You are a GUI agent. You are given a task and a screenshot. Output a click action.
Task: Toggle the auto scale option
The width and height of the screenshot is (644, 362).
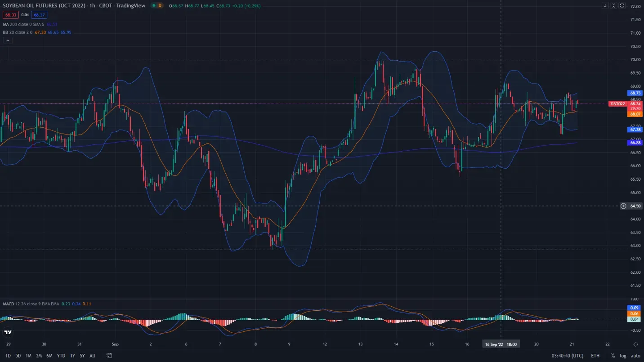tap(635, 356)
